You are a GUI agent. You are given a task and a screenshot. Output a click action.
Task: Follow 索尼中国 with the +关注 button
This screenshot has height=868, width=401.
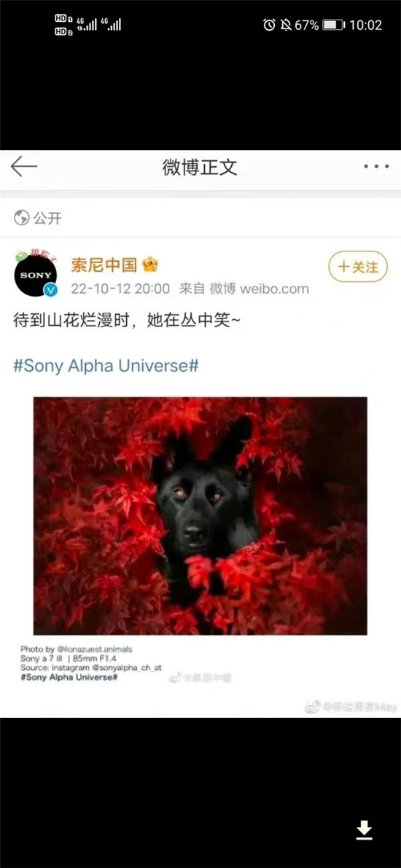click(x=358, y=267)
